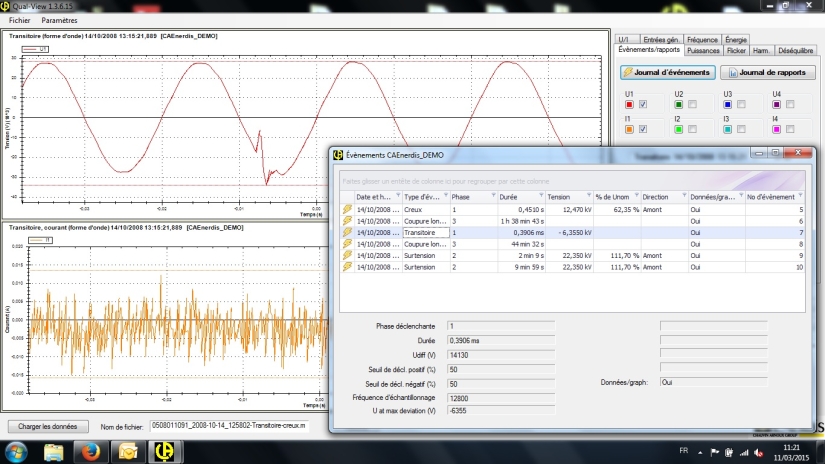Click the volume icon in system tray
This screenshot has width=825, height=464.
click(x=759, y=452)
